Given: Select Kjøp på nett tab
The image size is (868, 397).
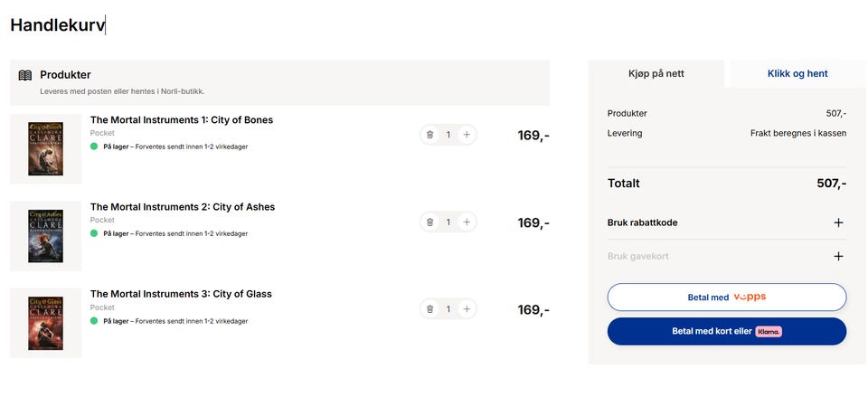Looking at the screenshot, I should pyautogui.click(x=656, y=73).
